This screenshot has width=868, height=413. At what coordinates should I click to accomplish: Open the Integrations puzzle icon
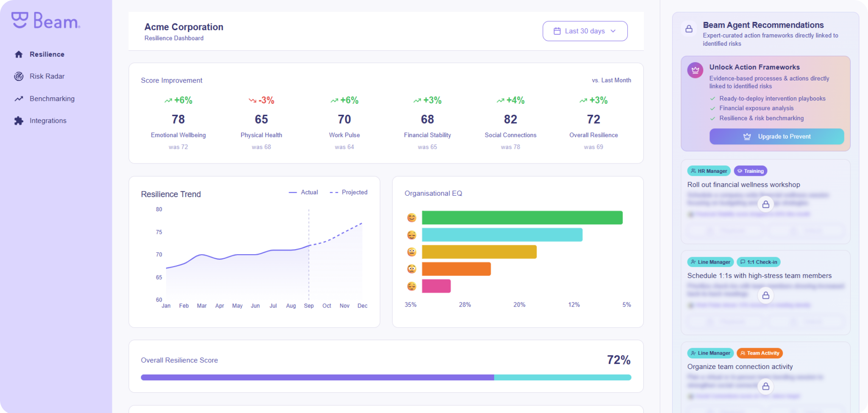pyautogui.click(x=19, y=121)
